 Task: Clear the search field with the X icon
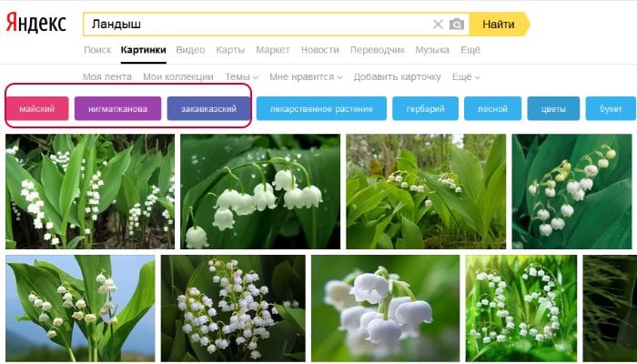coord(438,25)
